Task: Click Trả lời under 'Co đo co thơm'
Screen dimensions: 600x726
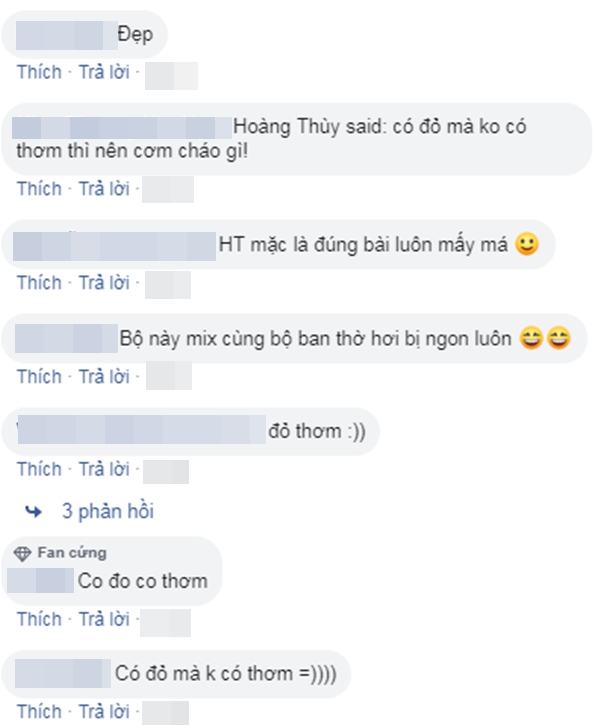Action: [105, 618]
